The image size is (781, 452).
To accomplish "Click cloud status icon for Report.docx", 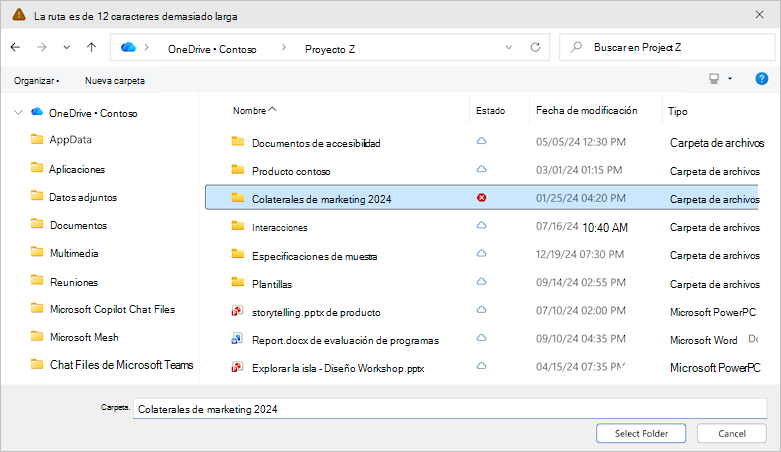I will (x=481, y=338).
